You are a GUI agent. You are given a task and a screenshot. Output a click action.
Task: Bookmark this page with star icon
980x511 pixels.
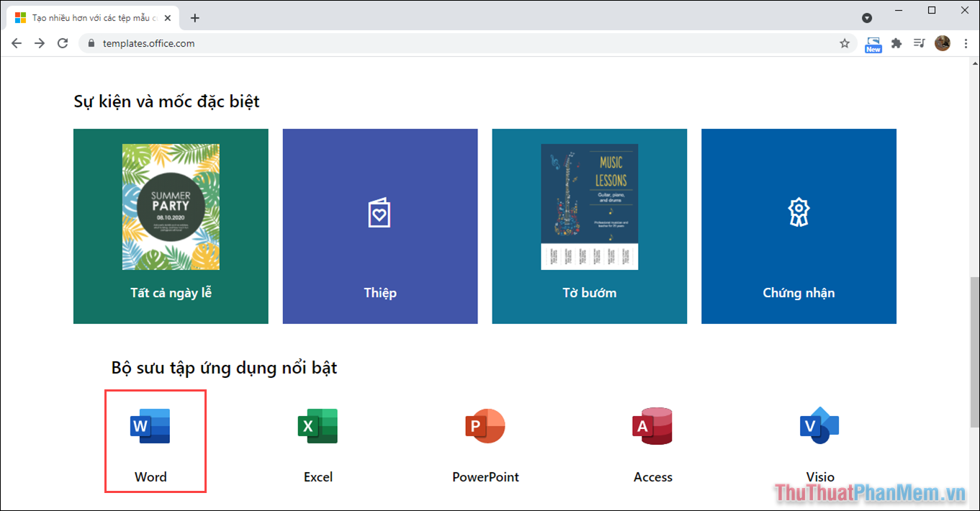(845, 43)
